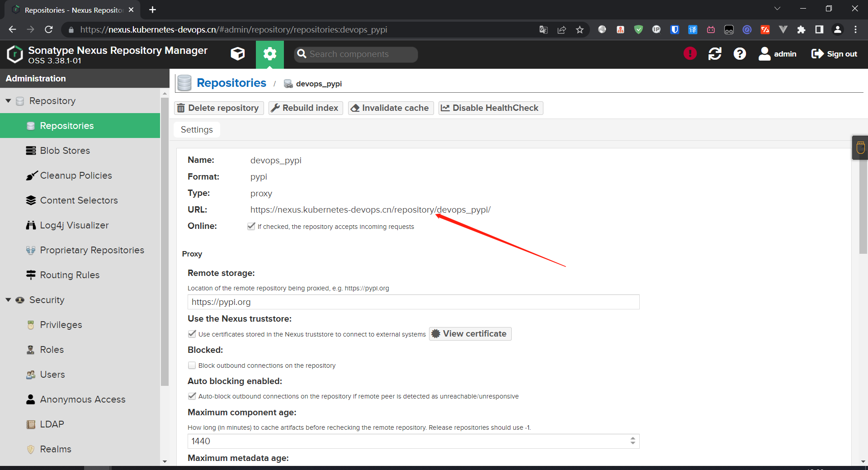
Task: Open the browser Extensions puzzle icon
Action: point(801,30)
